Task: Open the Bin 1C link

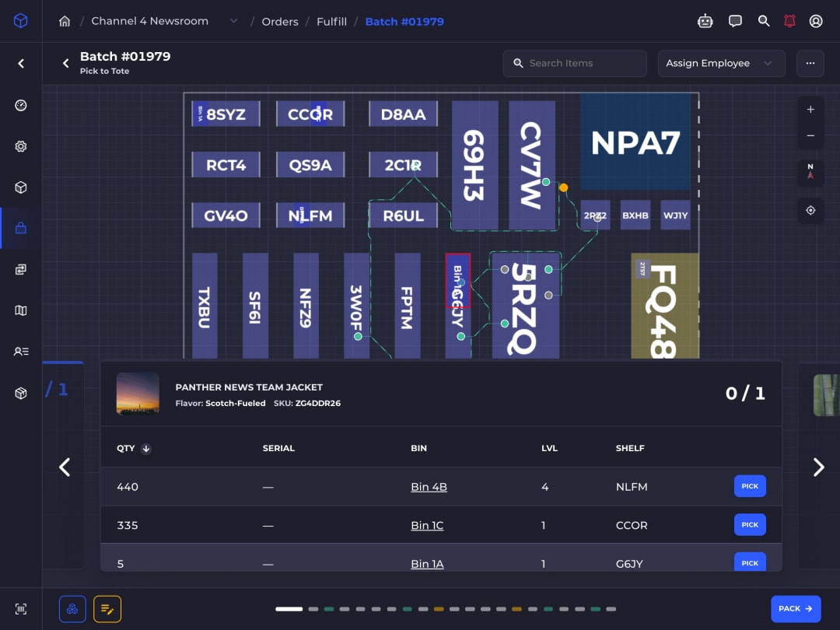Action: pos(427,526)
